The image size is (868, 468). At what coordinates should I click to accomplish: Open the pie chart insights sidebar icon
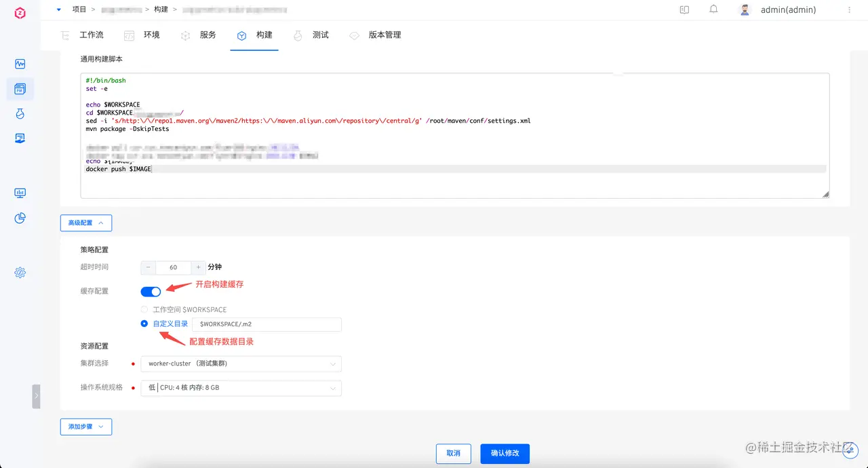[20, 218]
